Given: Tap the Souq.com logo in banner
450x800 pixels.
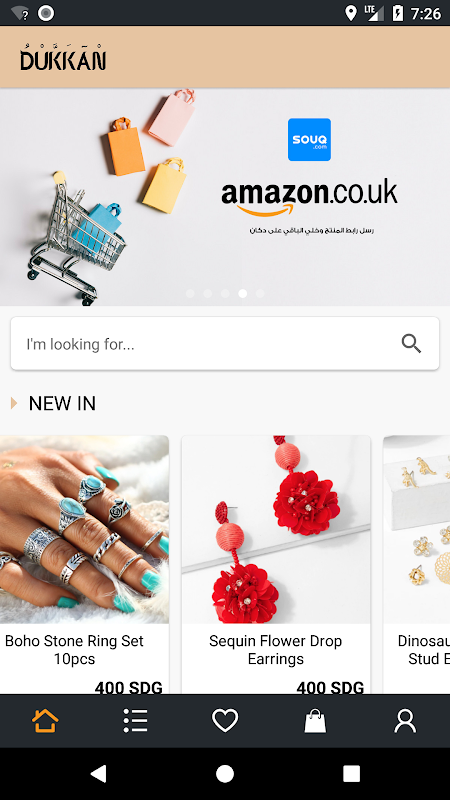Looking at the screenshot, I should [x=309, y=139].
